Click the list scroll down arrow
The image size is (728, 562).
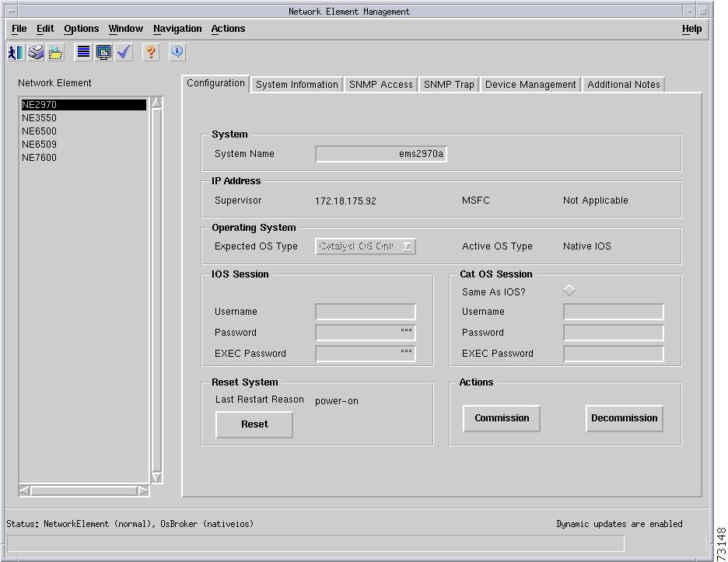pos(157,477)
